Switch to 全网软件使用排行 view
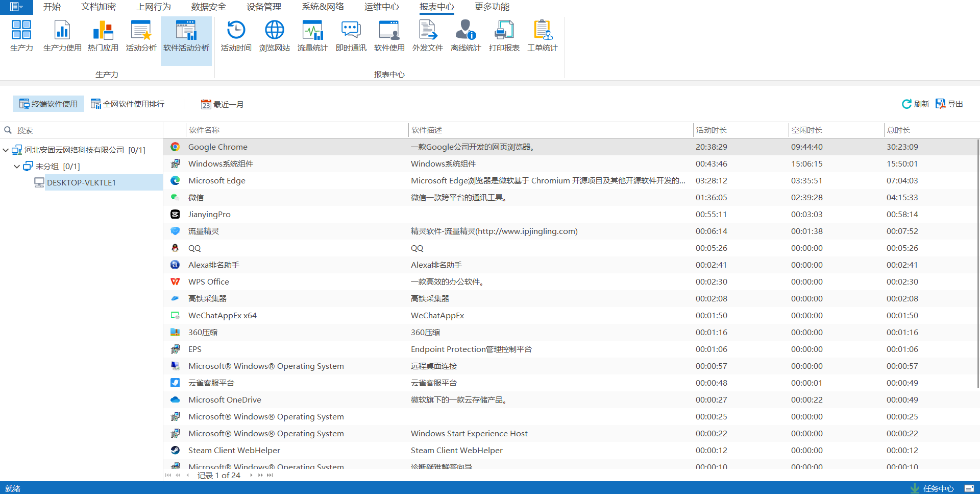This screenshot has height=494, width=980. pyautogui.click(x=128, y=104)
